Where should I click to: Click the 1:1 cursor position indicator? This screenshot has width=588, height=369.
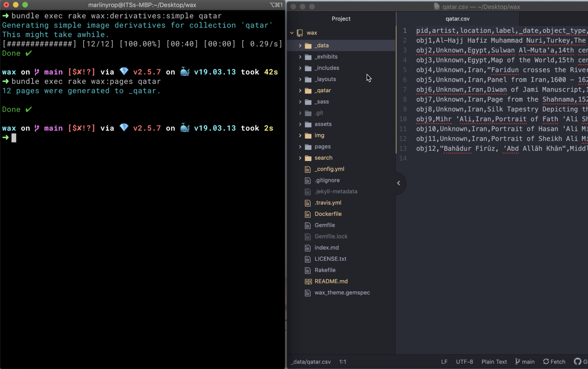pyautogui.click(x=343, y=362)
